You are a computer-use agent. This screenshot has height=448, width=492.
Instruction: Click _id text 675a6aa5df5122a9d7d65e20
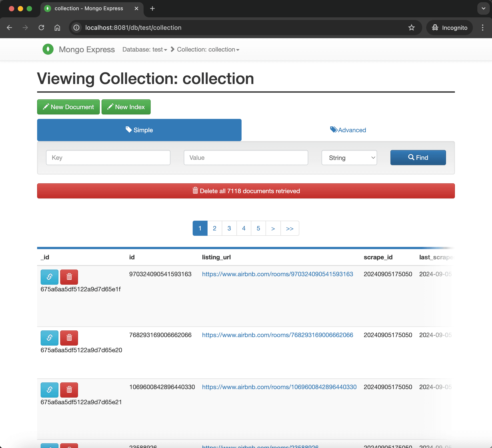(81, 350)
